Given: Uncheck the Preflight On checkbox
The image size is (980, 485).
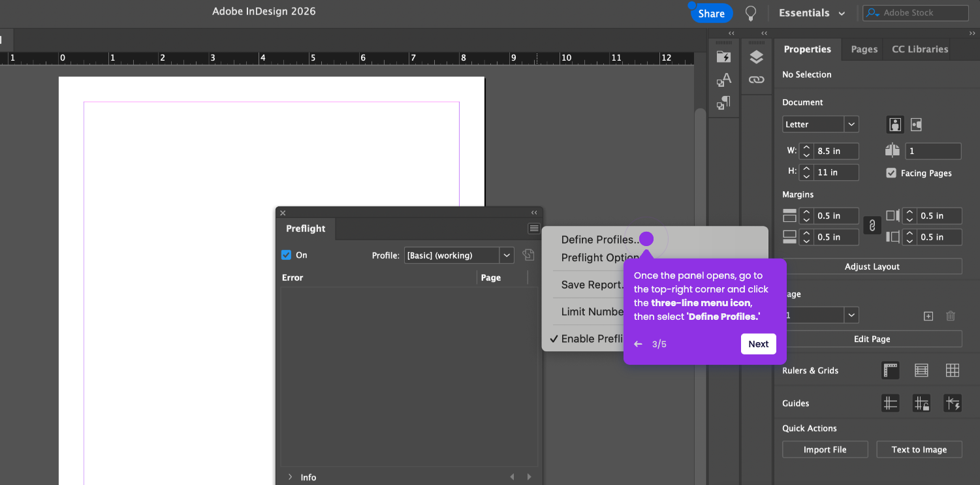Looking at the screenshot, I should click(286, 255).
